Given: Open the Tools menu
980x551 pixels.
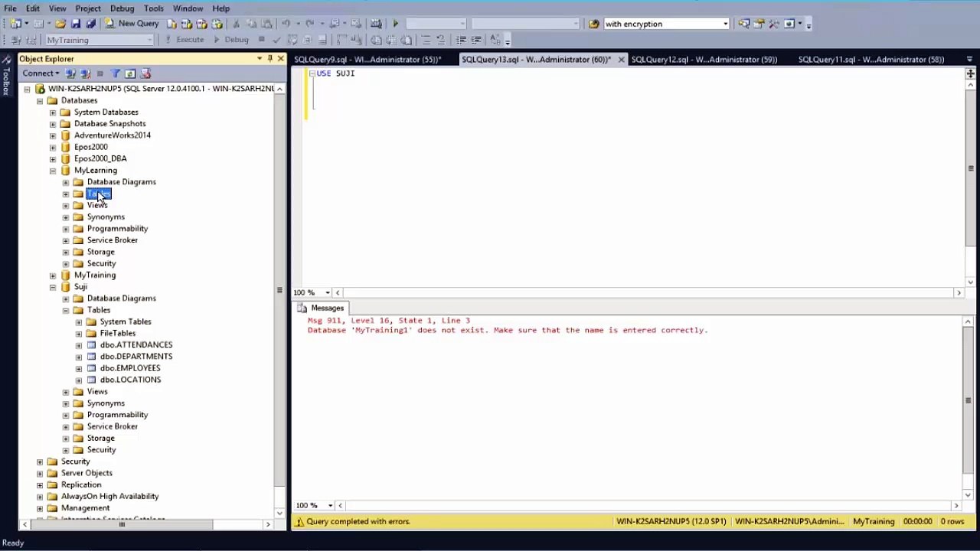Looking at the screenshot, I should [x=154, y=8].
